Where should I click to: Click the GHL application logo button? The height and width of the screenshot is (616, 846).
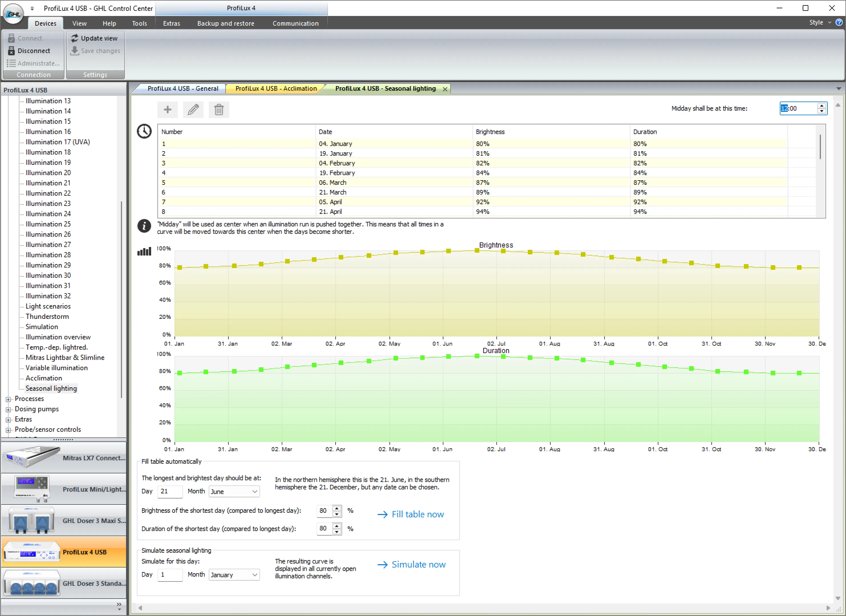[13, 14]
